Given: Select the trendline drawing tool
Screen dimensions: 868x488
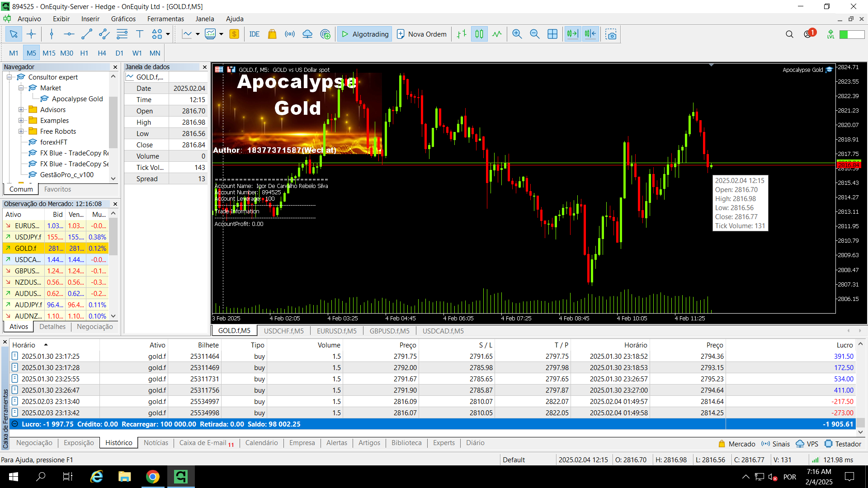Looking at the screenshot, I should tap(86, 34).
